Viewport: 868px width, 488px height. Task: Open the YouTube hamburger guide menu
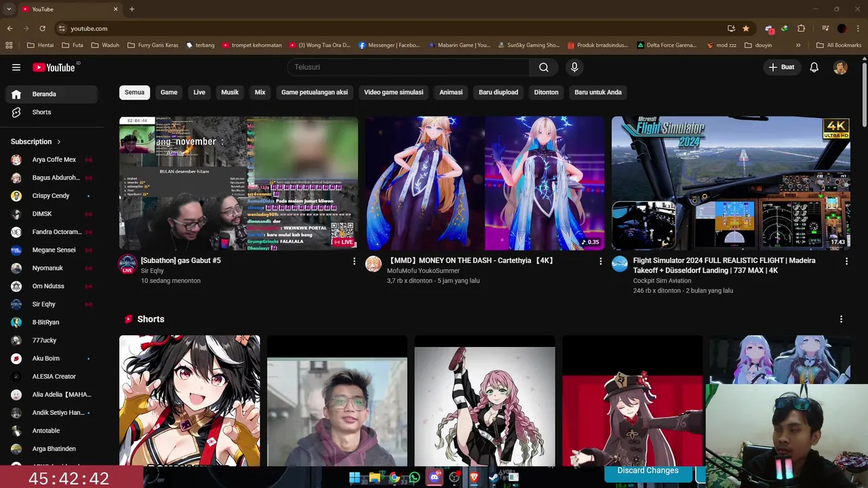[x=16, y=67]
